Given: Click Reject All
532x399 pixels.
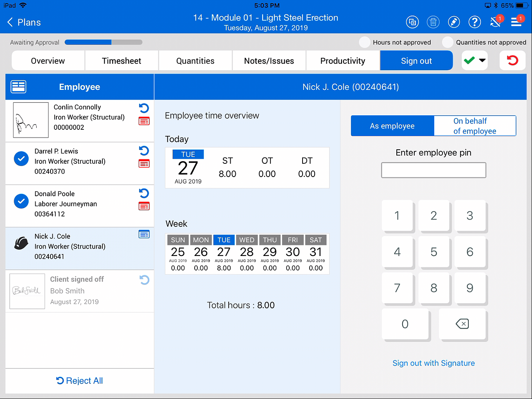Looking at the screenshot, I should click(x=79, y=381).
